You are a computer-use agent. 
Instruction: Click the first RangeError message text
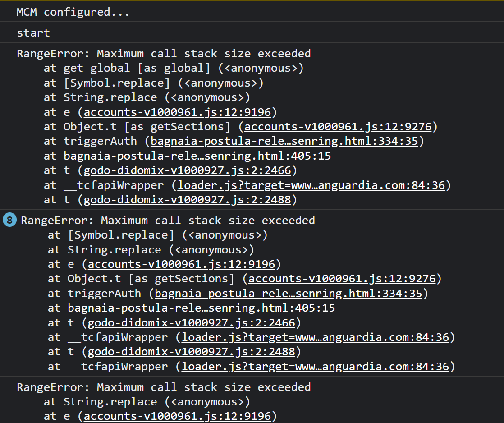(x=164, y=53)
